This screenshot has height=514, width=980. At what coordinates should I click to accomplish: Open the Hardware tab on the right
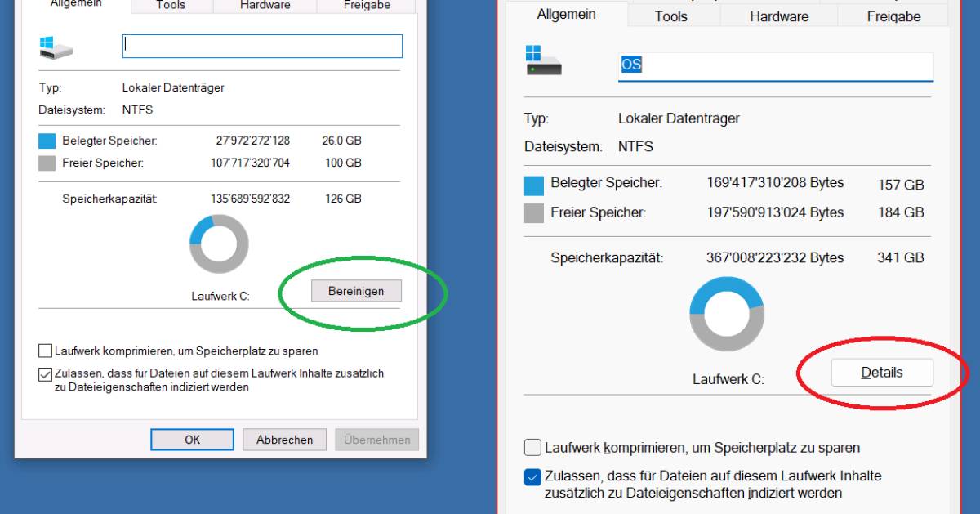tap(777, 16)
